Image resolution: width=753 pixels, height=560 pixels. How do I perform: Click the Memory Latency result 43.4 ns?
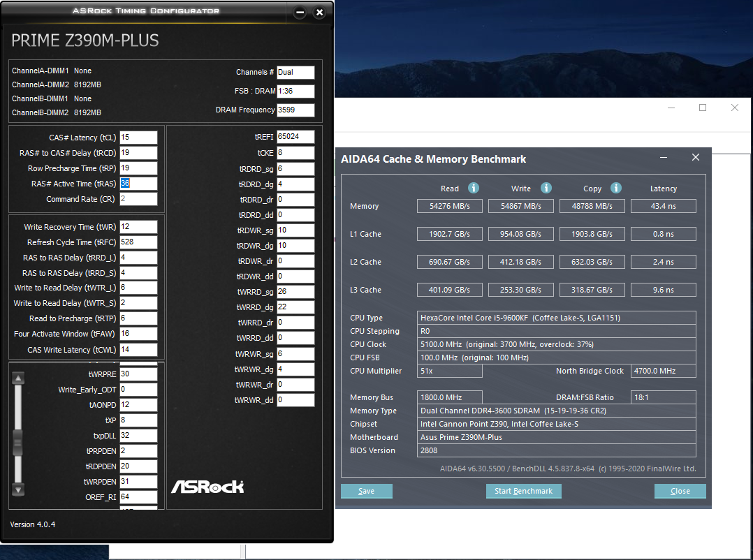(x=663, y=206)
